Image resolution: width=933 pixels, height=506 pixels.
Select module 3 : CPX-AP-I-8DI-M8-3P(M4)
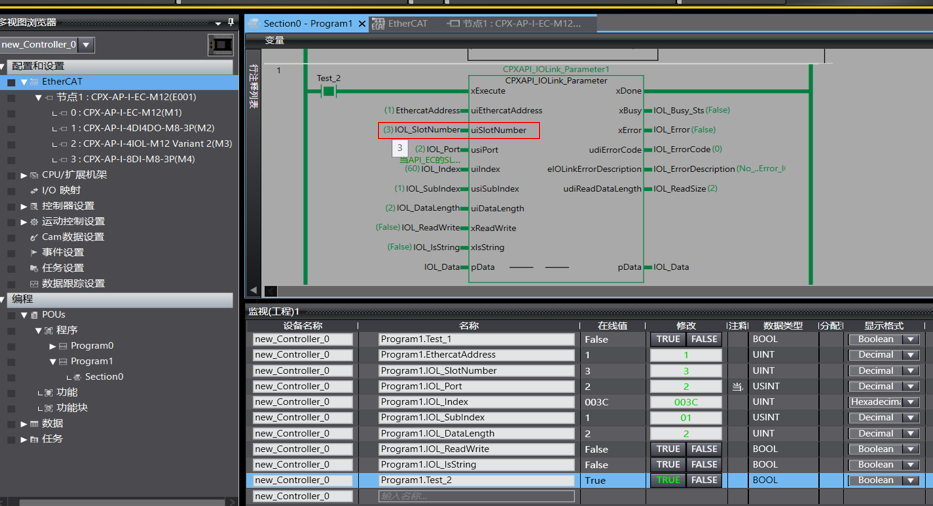pyautogui.click(x=133, y=159)
